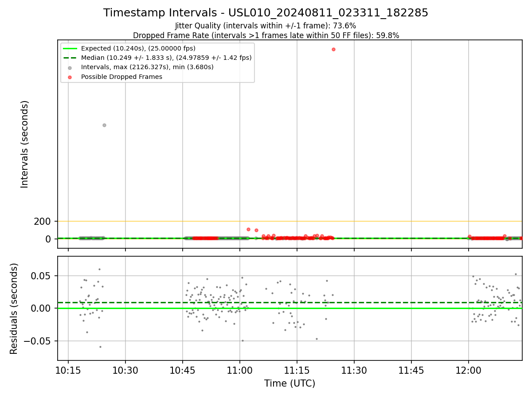Click the plot title 'Timestamp Intervals - USL010_20240811_023311_182285'
Image resolution: width=532 pixels, height=399 pixels.
(x=266, y=13)
